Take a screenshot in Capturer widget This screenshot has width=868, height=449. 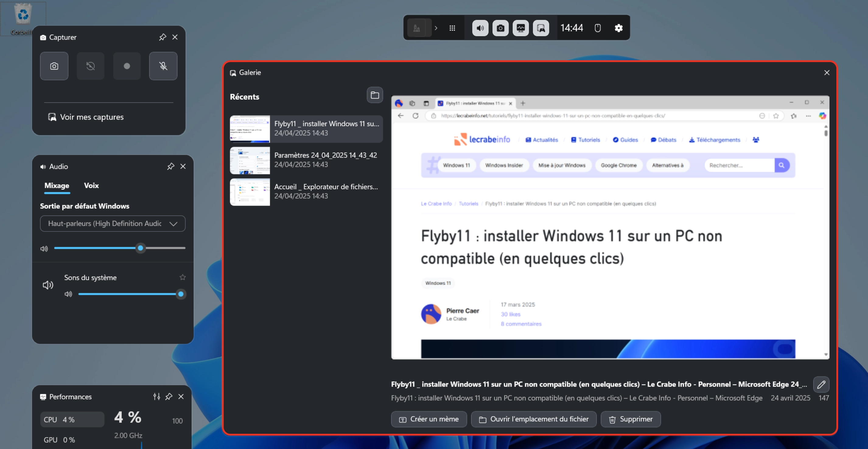(x=54, y=66)
